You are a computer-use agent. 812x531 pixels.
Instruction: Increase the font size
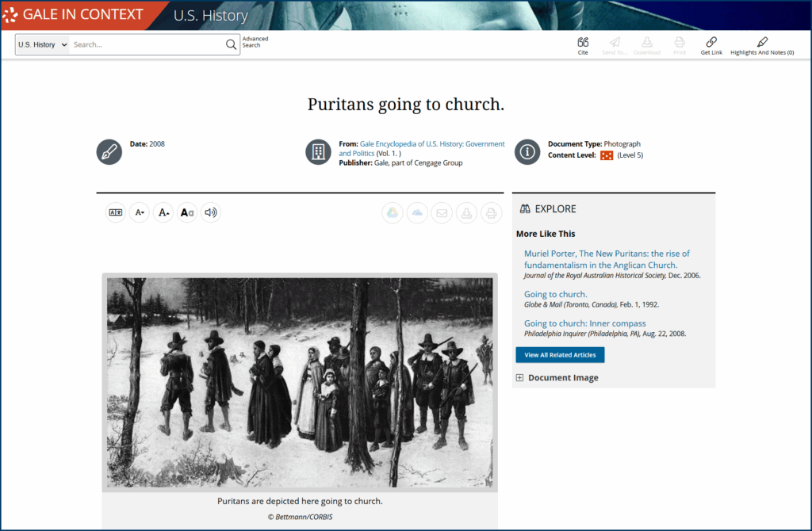[163, 212]
